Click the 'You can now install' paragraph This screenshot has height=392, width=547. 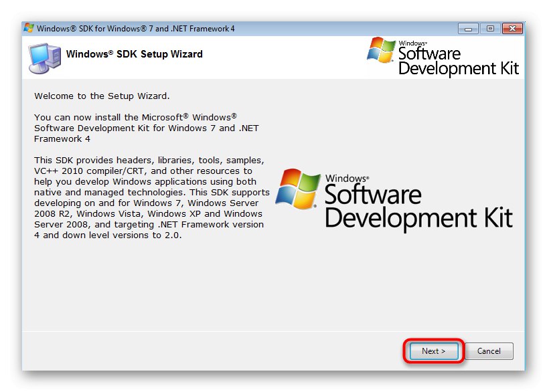point(147,128)
